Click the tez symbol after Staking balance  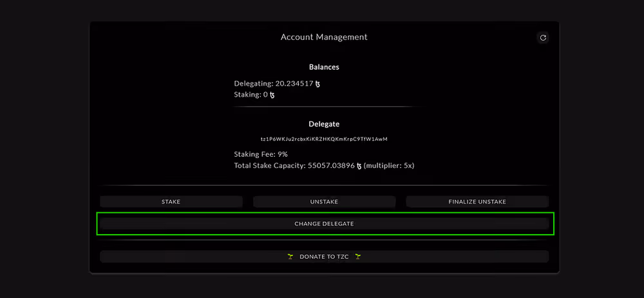click(x=272, y=95)
